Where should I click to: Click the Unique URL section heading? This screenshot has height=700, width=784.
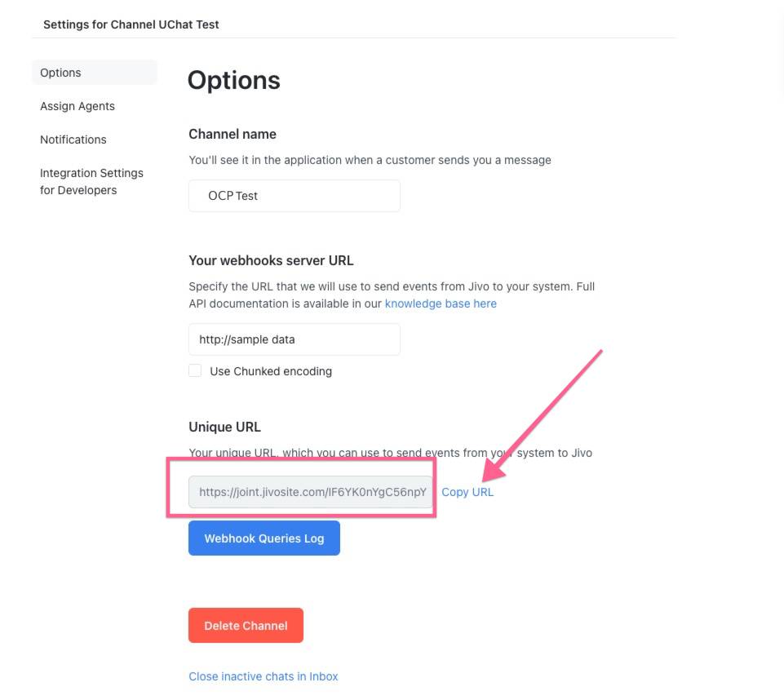[x=224, y=427]
